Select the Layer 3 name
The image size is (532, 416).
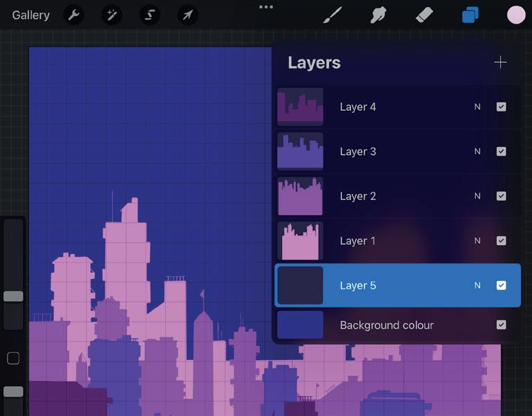pyautogui.click(x=358, y=151)
